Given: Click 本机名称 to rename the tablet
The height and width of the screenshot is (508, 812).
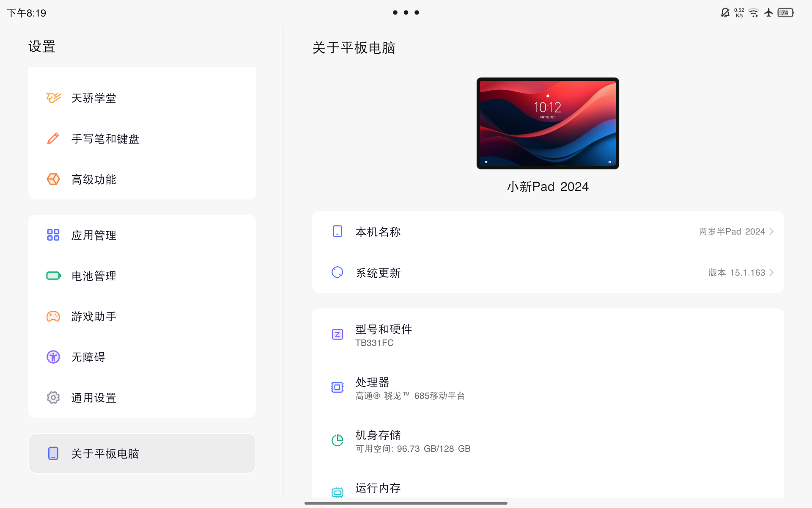Looking at the screenshot, I should pyautogui.click(x=548, y=231).
